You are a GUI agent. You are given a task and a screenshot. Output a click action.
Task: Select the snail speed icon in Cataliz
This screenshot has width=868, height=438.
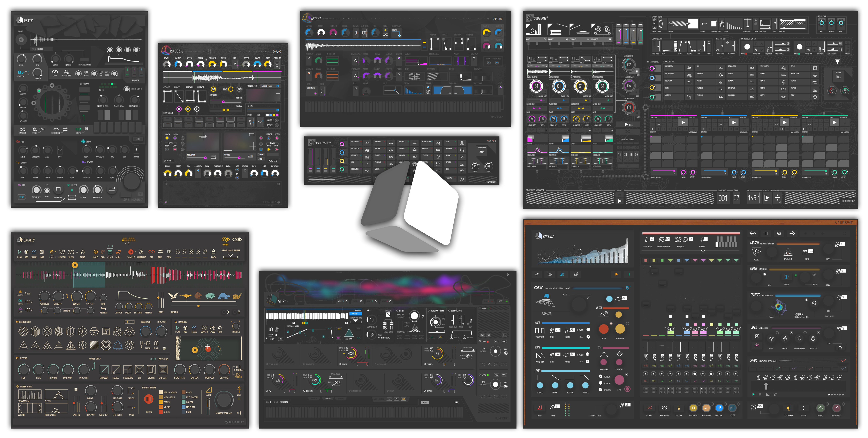tap(237, 296)
